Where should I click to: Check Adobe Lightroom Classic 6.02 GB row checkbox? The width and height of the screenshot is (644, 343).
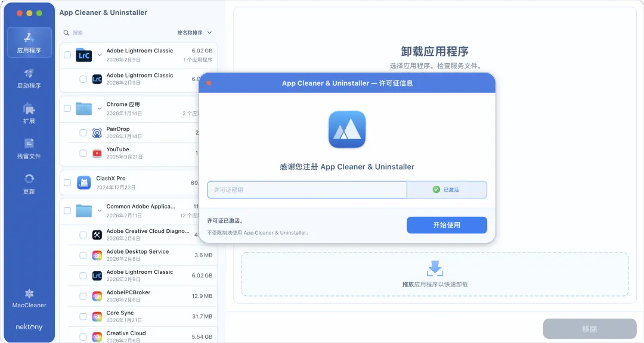(83, 276)
